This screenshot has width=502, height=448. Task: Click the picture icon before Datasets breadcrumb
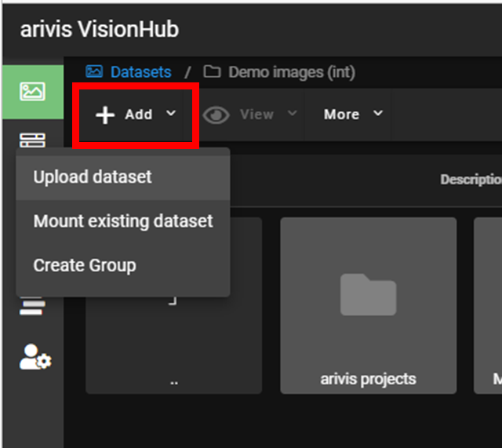coord(94,71)
